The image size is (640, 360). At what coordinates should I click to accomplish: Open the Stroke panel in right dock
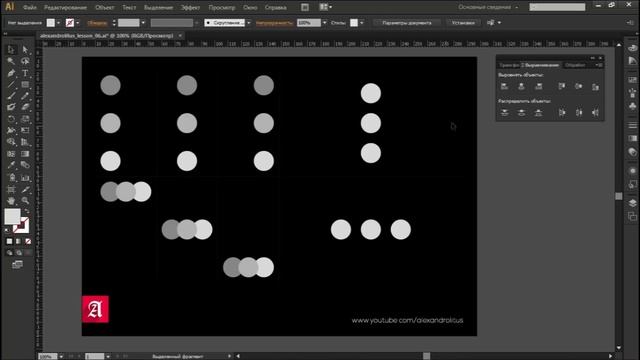point(632,125)
